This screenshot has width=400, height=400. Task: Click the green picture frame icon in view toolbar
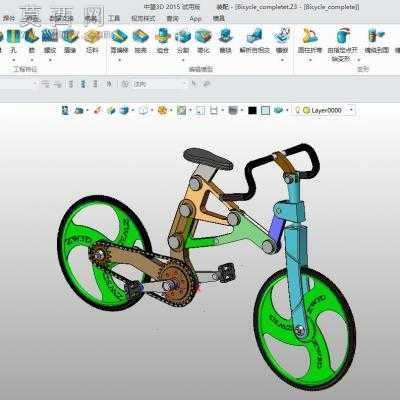[x=181, y=110]
